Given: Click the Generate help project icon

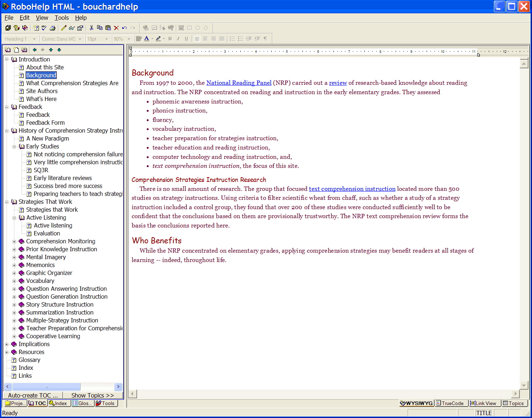Looking at the screenshot, I should tap(25, 28).
